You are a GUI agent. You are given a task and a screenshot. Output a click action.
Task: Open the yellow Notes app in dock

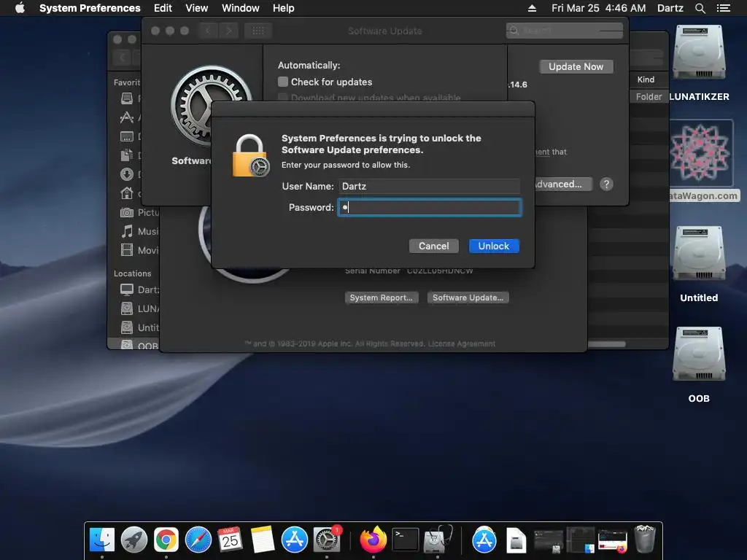click(x=262, y=540)
